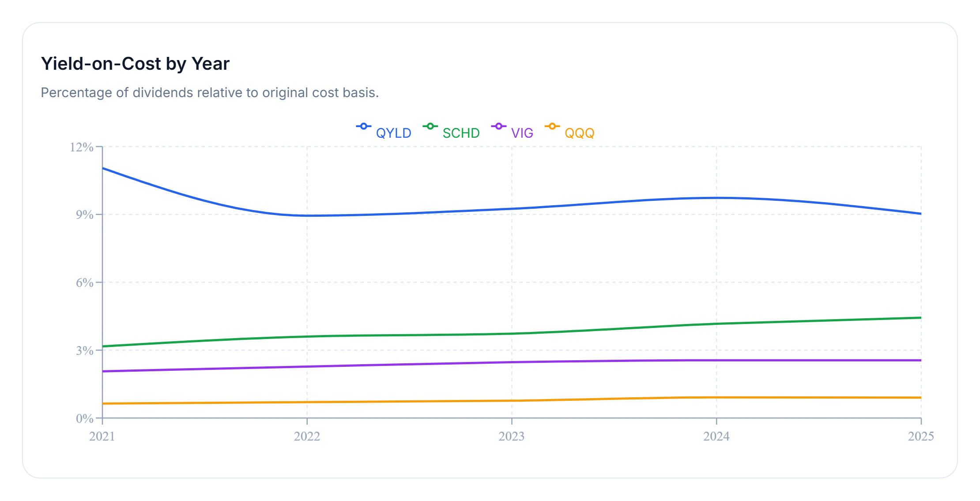The height and width of the screenshot is (501, 980).
Task: Click the chart subtitle about cost basis
Action: (x=210, y=93)
